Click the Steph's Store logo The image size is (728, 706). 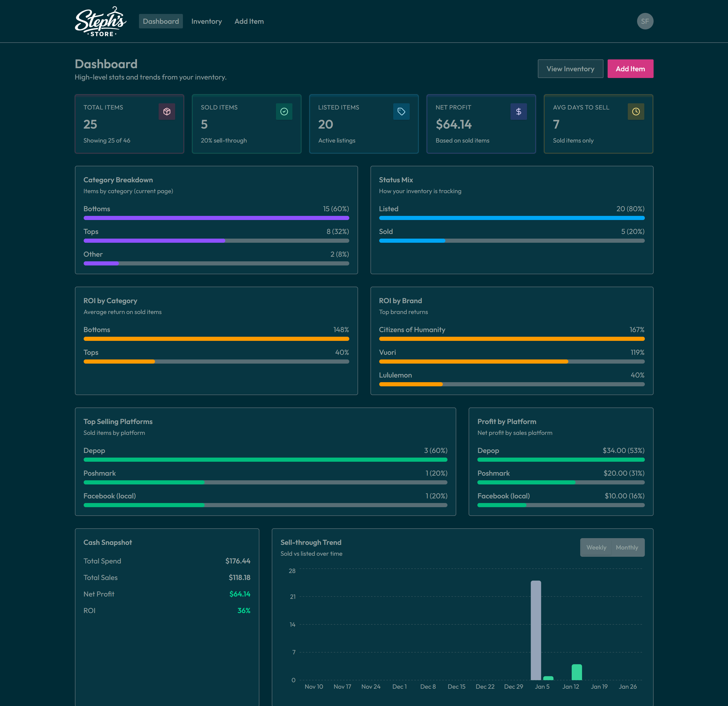[101, 21]
